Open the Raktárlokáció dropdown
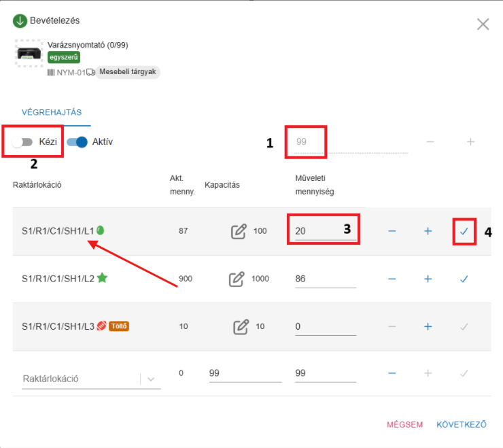The height and width of the screenshot is (448, 503). click(150, 379)
